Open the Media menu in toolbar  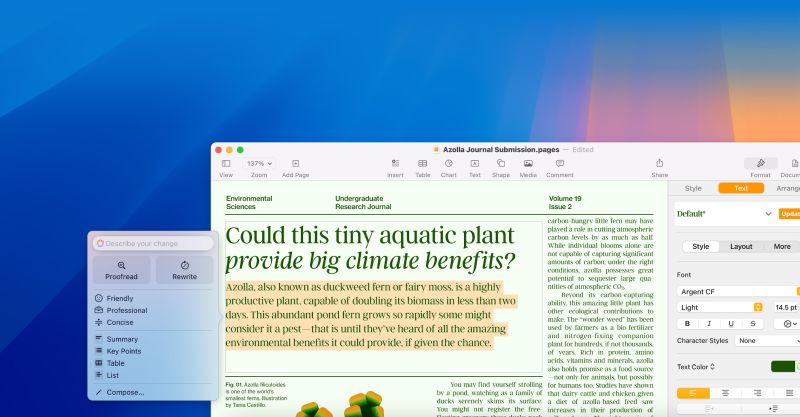[528, 163]
